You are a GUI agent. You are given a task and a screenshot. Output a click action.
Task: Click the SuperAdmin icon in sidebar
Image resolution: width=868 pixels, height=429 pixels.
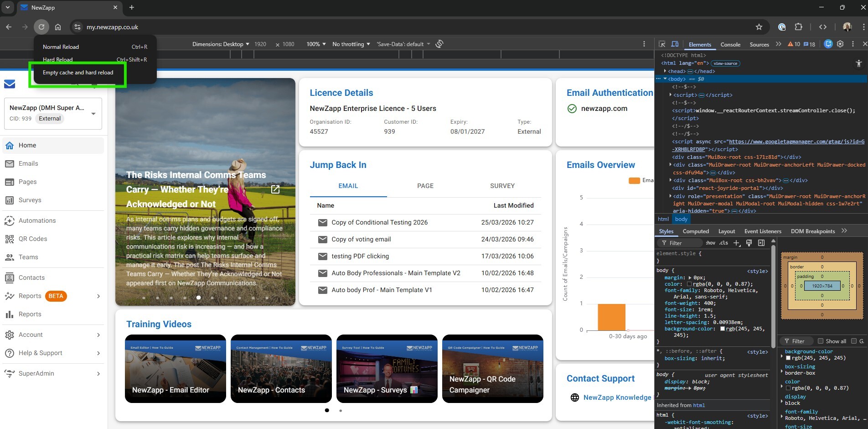click(x=9, y=374)
